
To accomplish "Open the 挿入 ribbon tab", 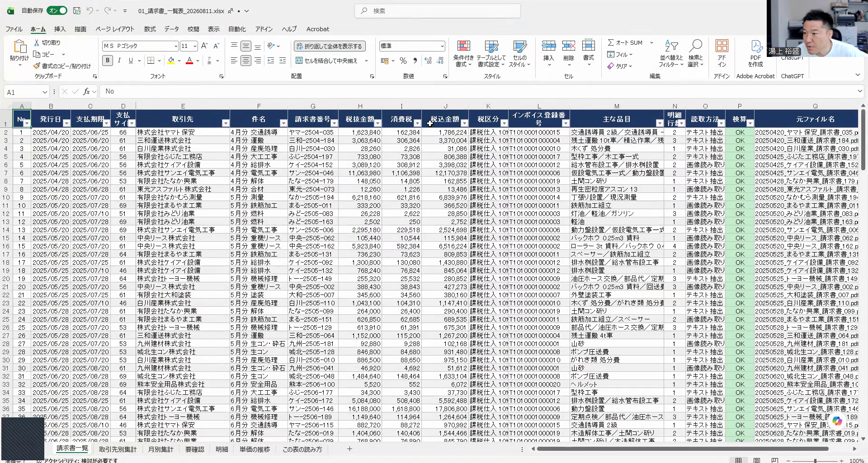I will 60,29.
